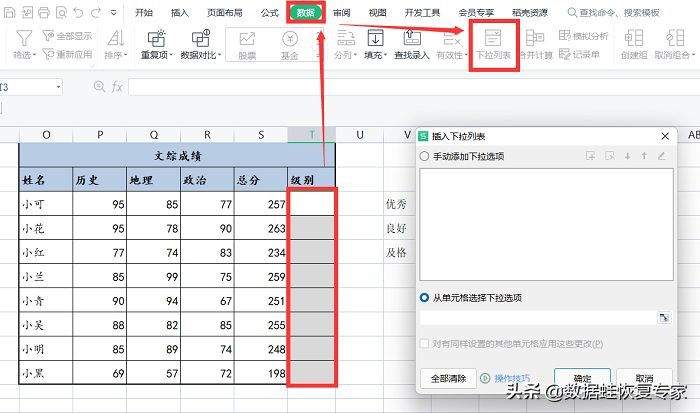Click the Print icon

44,13
